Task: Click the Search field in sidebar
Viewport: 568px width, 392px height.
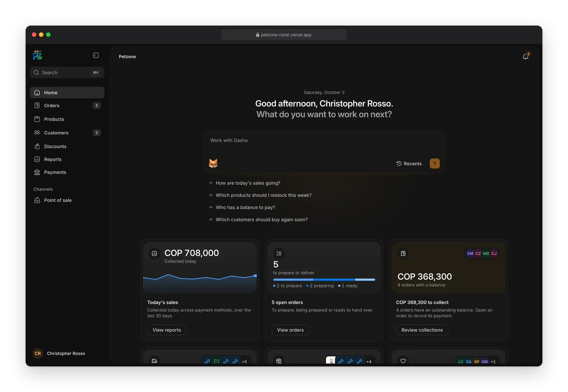Action: pyautogui.click(x=67, y=73)
